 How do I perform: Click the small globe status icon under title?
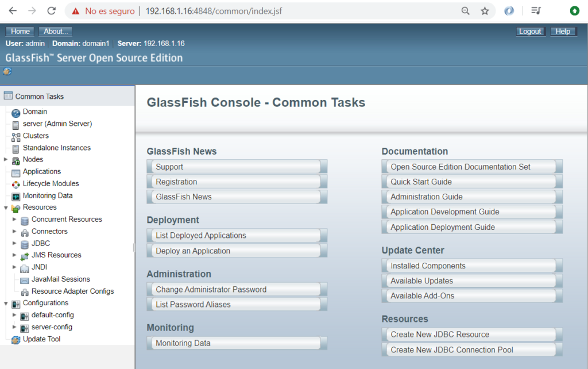point(7,71)
